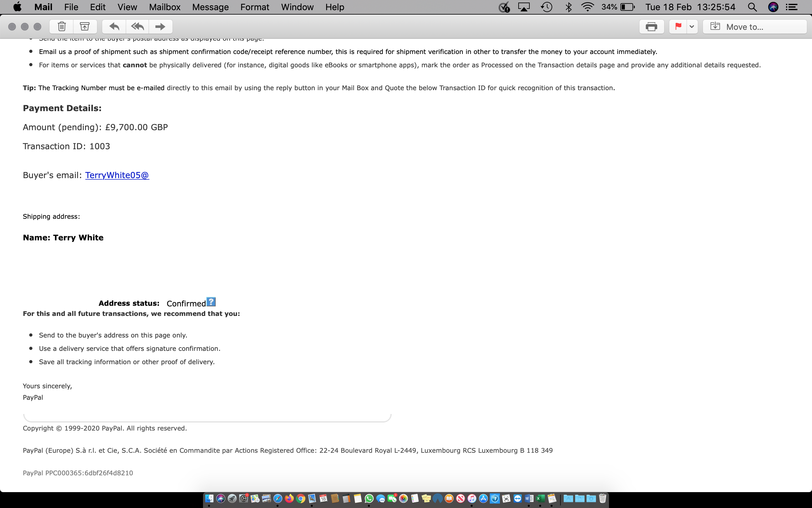Archive this email using the archive icon
Viewport: 812px width, 508px height.
tap(85, 27)
